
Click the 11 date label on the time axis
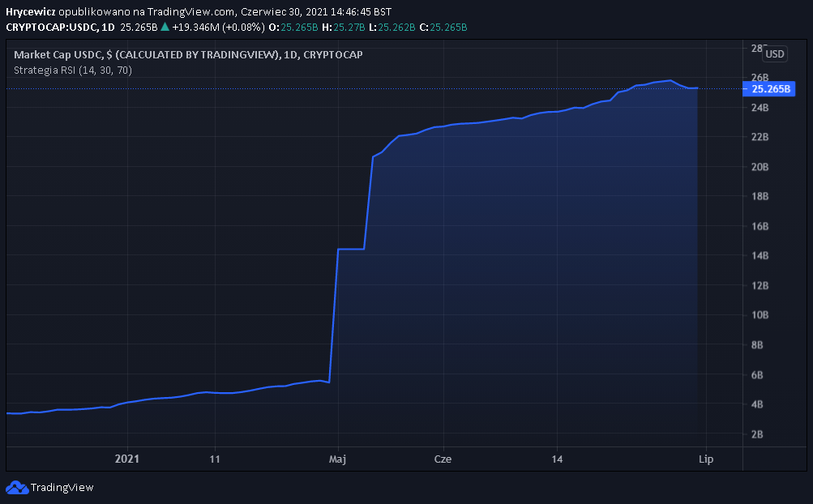(215, 459)
